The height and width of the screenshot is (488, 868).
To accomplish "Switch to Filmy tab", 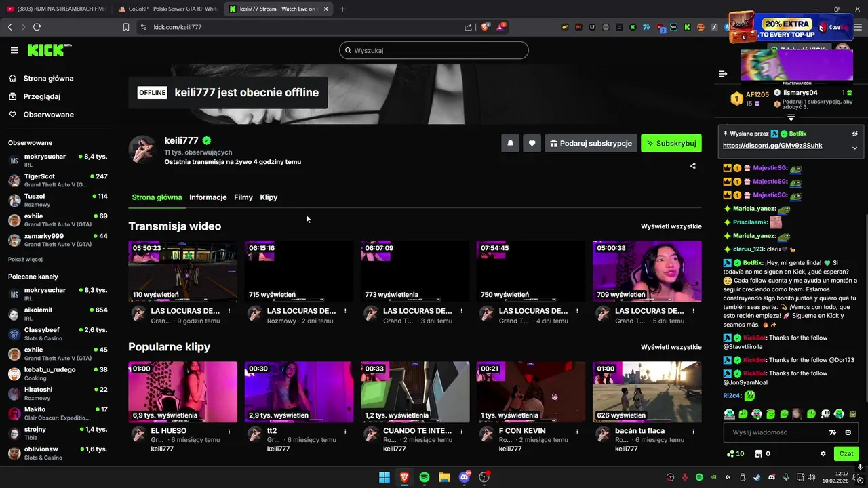I will click(x=243, y=197).
